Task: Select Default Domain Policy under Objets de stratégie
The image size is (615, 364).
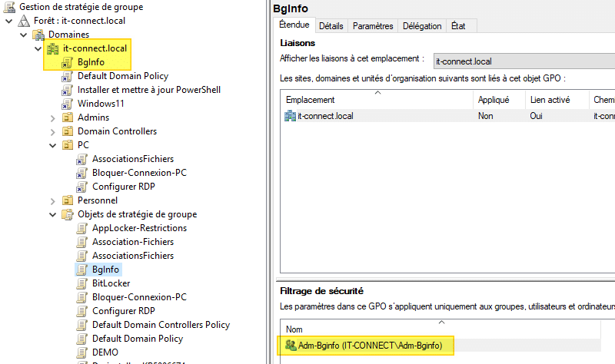Action: [x=138, y=339]
